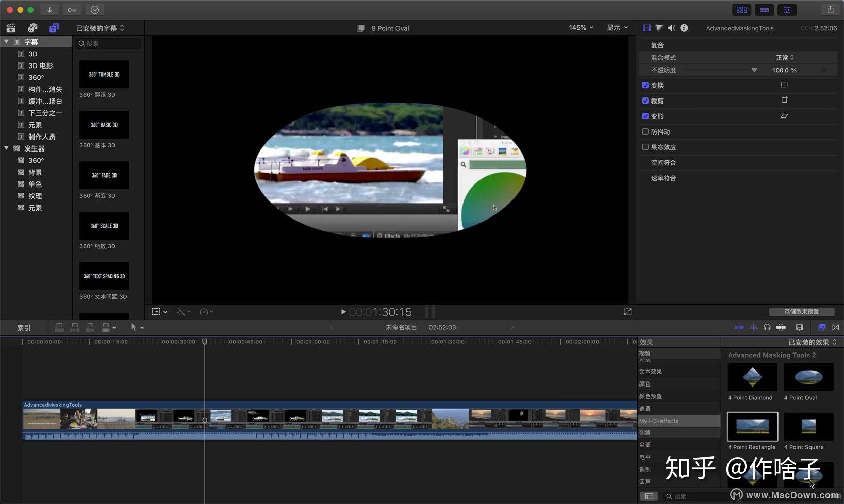Click the import media icon
The height and width of the screenshot is (504, 844).
[49, 10]
